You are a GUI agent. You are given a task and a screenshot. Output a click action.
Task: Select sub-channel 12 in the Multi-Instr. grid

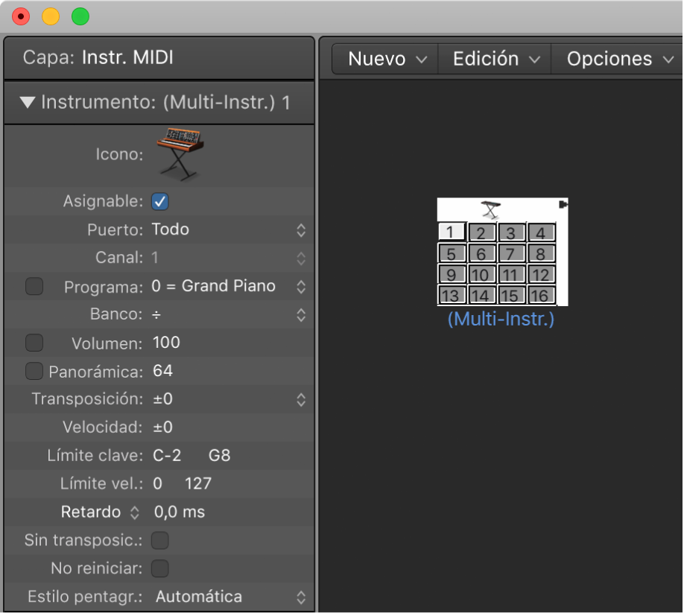pos(540,274)
